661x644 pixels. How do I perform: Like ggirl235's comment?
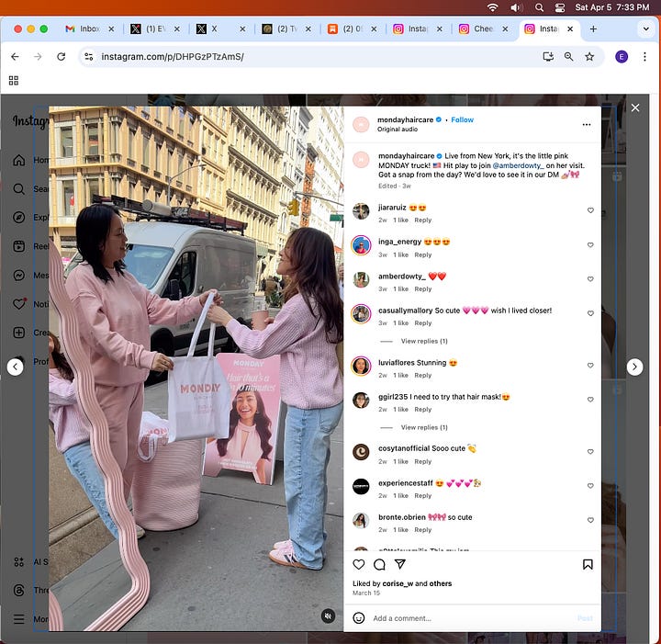pos(590,400)
